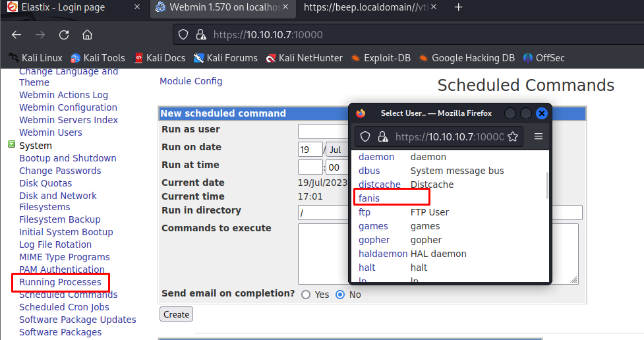The height and width of the screenshot is (340, 644).
Task: Open Bootup and Shutdown link
Action: point(68,158)
